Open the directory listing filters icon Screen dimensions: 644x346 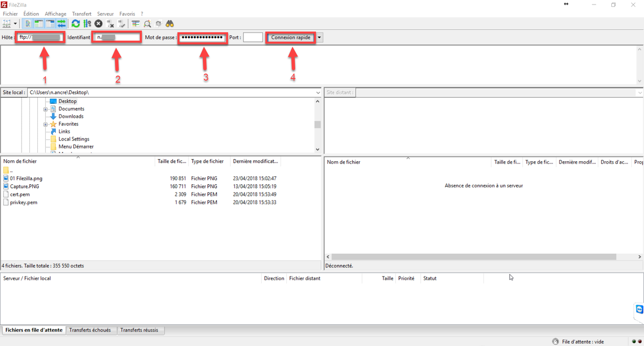pyautogui.click(x=136, y=24)
